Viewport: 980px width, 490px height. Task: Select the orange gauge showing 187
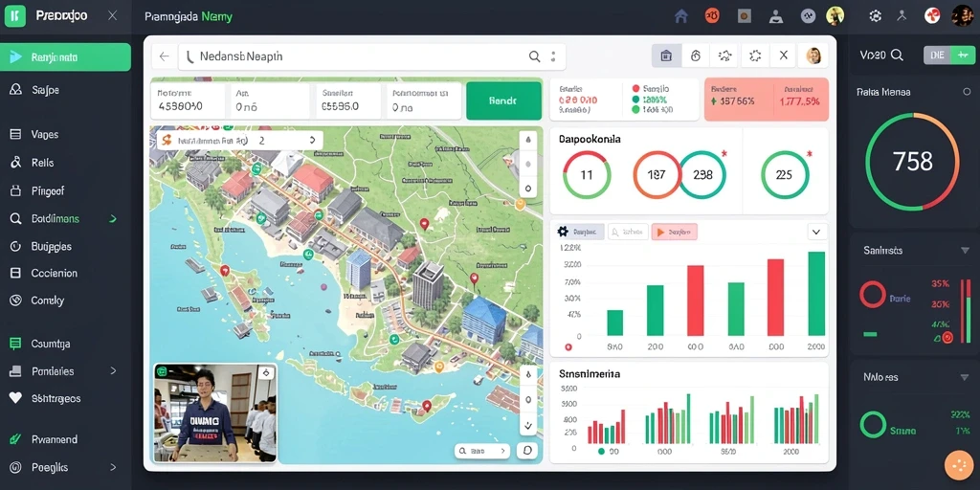[657, 175]
